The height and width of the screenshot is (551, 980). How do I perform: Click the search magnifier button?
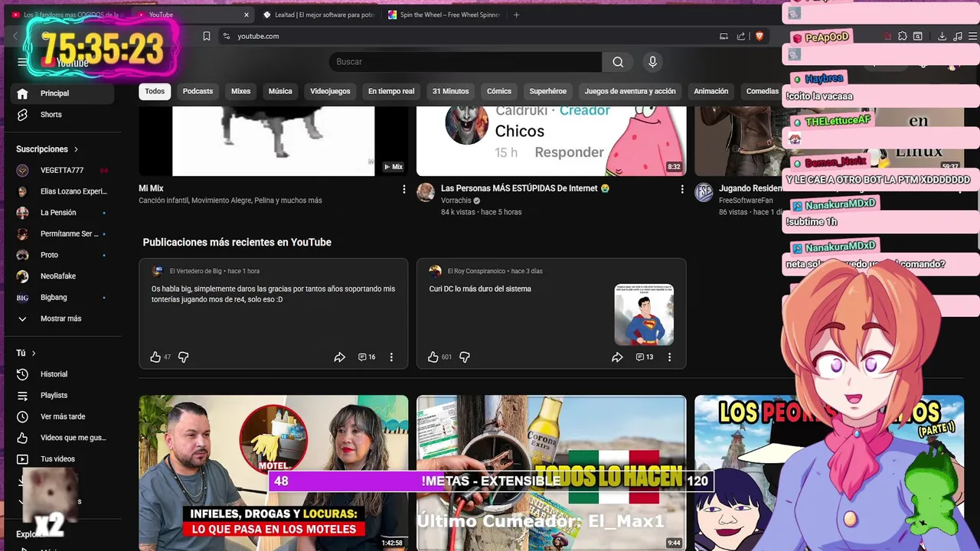pyautogui.click(x=618, y=62)
